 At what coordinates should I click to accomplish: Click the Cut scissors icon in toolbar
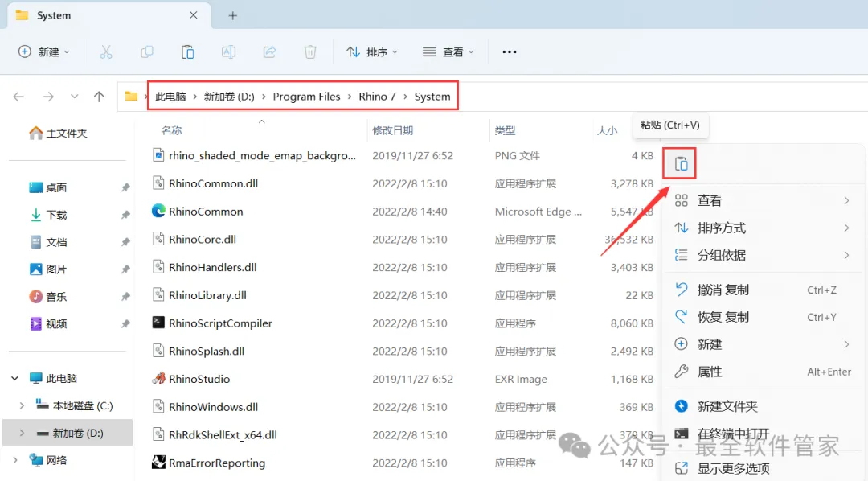coord(106,52)
